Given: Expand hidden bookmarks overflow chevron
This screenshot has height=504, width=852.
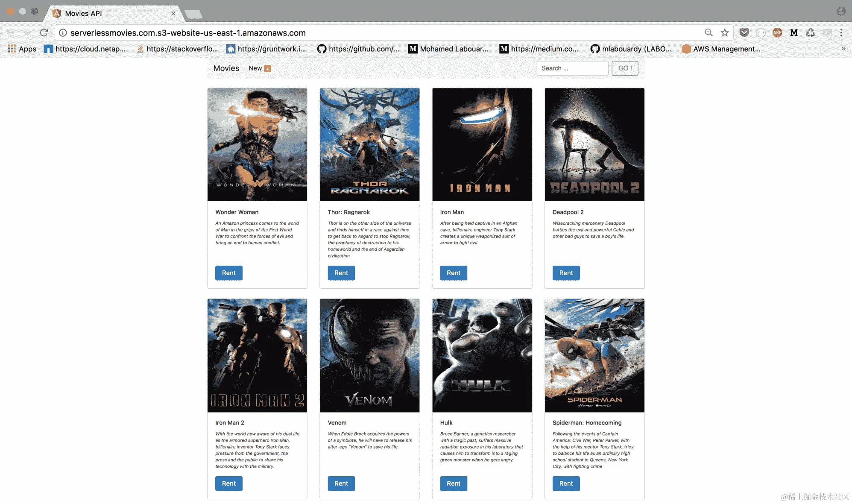Looking at the screenshot, I should (843, 49).
